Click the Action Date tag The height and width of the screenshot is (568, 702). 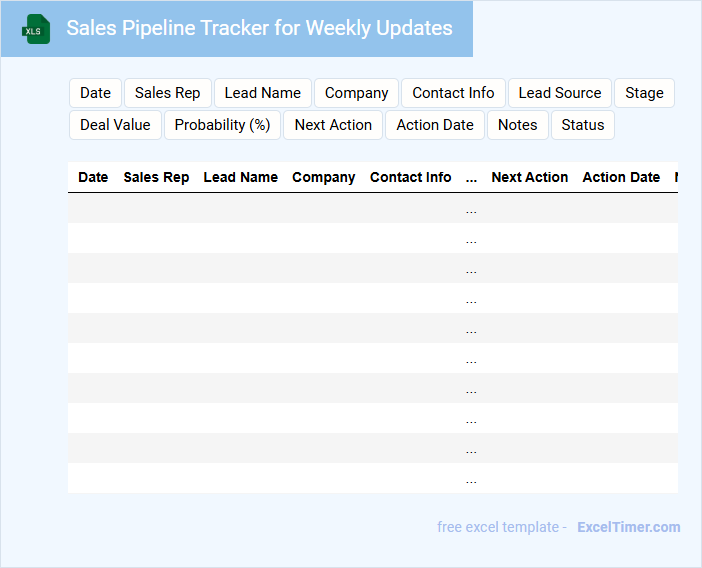pos(435,125)
